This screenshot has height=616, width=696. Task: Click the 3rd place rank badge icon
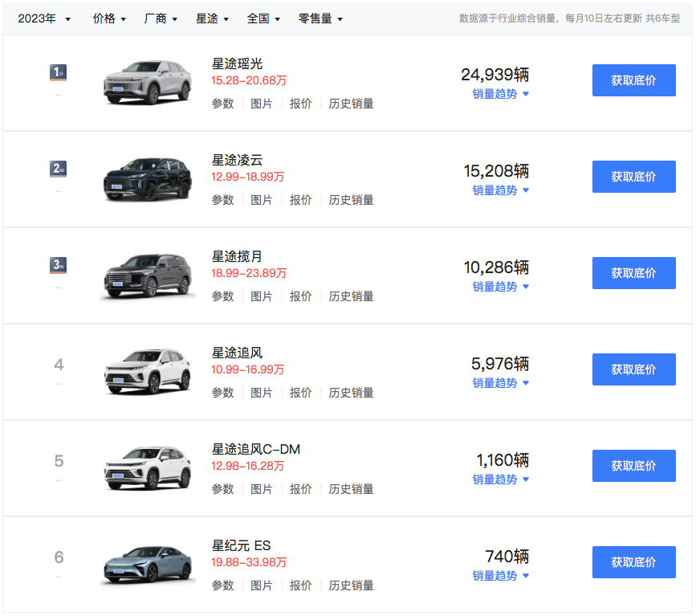[58, 266]
